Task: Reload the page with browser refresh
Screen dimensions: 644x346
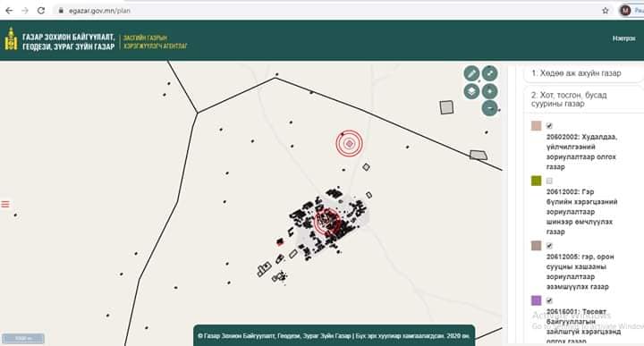Action: tap(40, 11)
